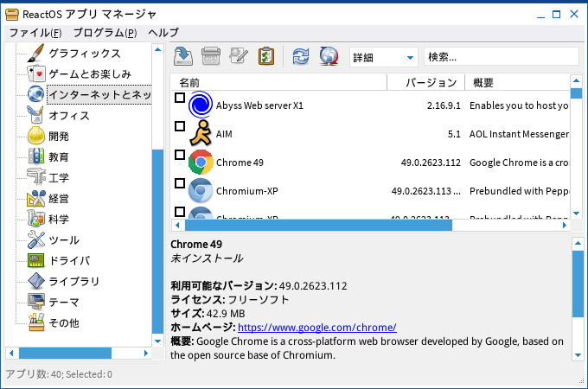The height and width of the screenshot is (389, 588).
Task: Click category tree scroll down arrow
Action: 158,341
